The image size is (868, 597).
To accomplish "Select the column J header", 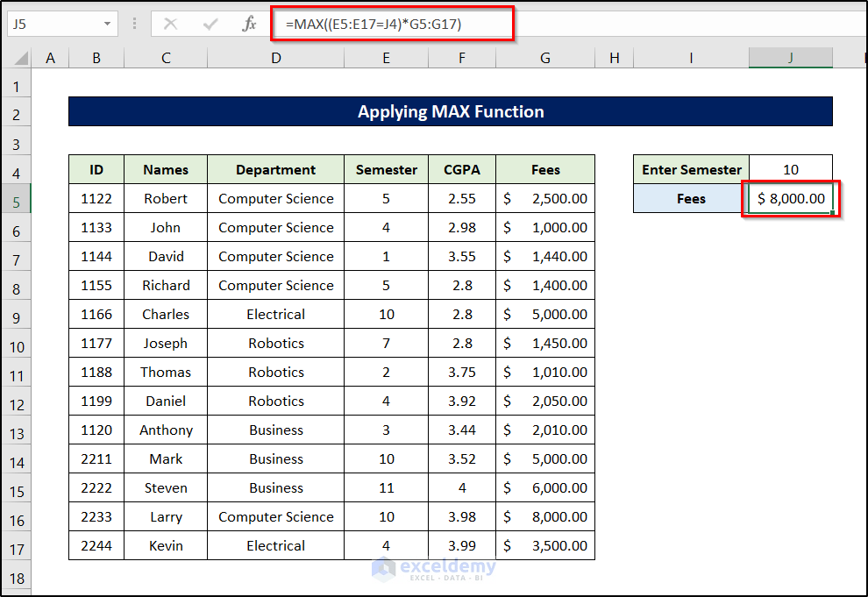I will pos(790,57).
